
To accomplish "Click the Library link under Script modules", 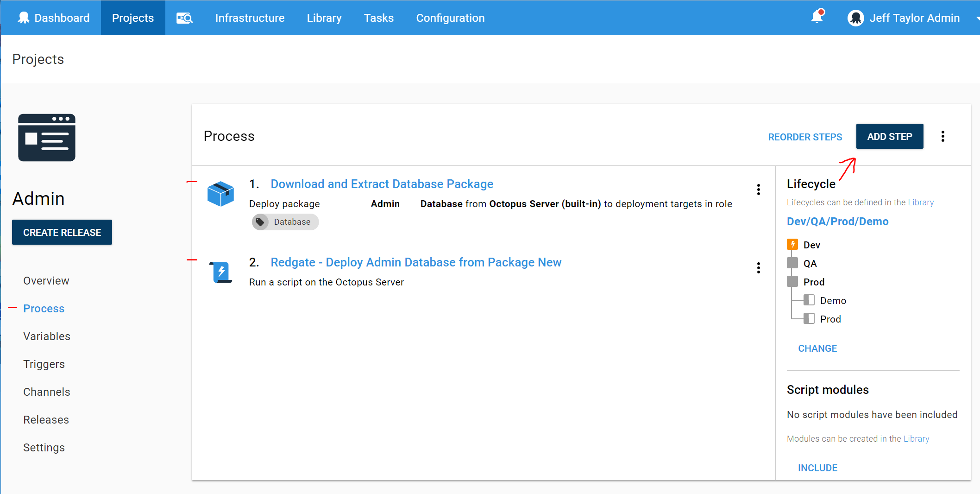I will 916,439.
